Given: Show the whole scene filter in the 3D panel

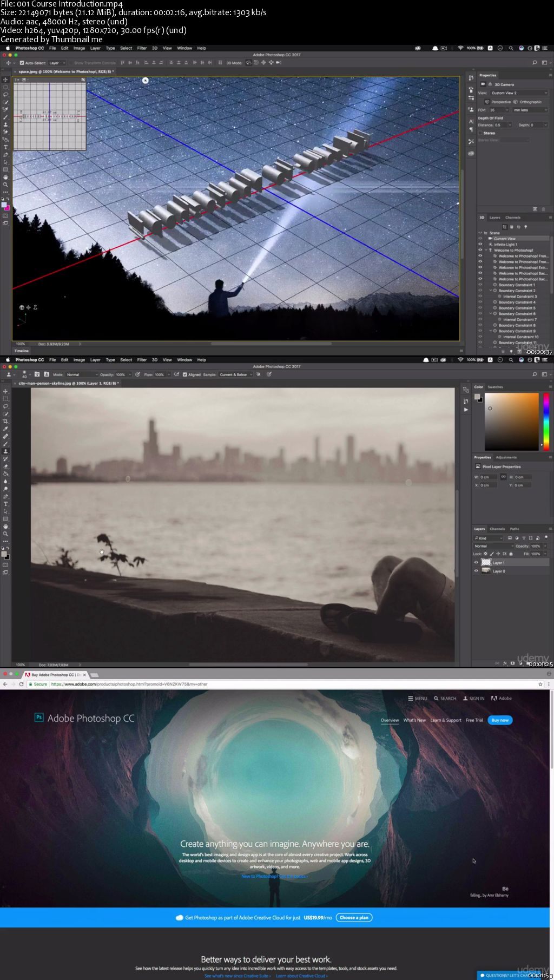Looking at the screenshot, I should tap(505, 227).
